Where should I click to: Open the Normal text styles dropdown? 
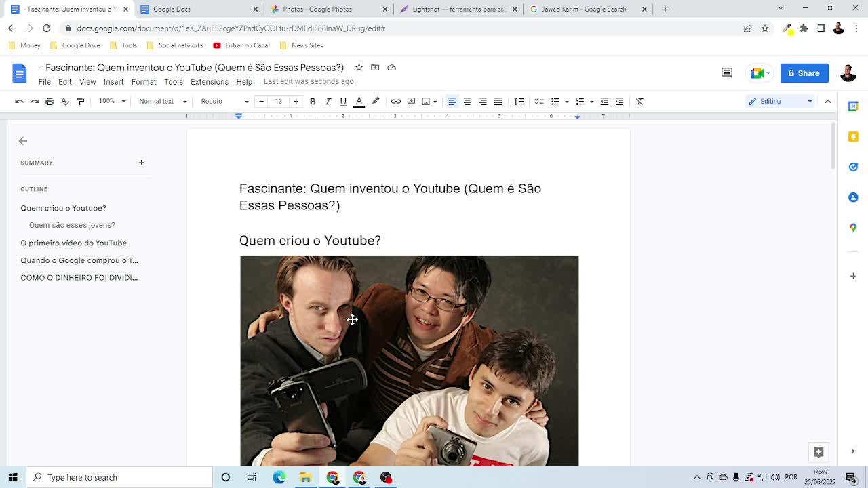[163, 101]
